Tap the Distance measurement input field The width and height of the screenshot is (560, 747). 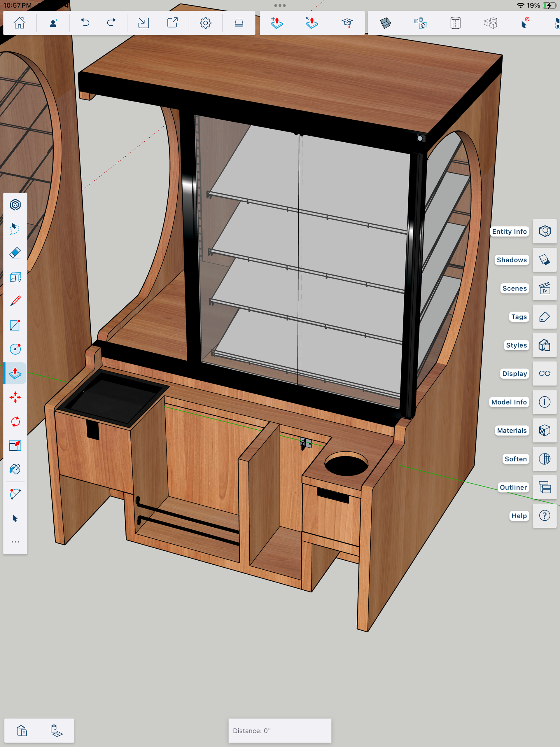point(280,730)
